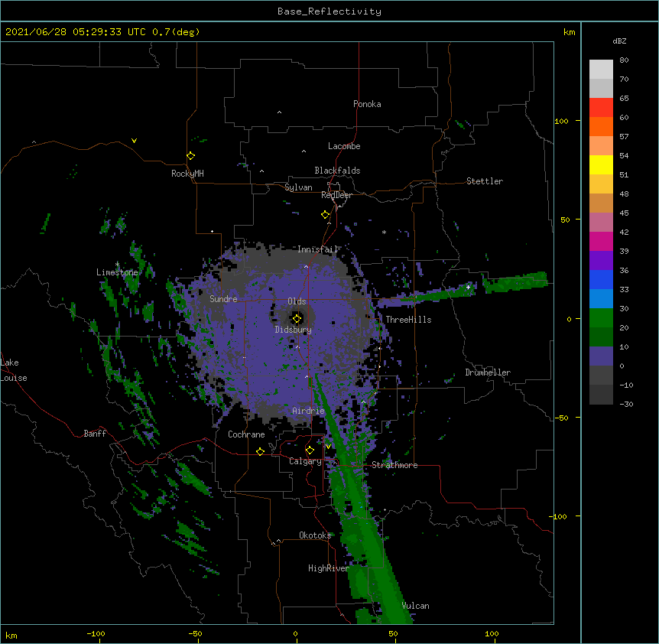Click the -50 tick label on the horizontal axis

[x=195, y=633]
